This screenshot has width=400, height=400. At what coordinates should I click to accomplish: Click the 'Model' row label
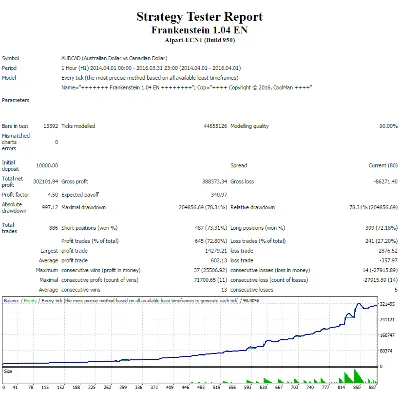(x=9, y=78)
